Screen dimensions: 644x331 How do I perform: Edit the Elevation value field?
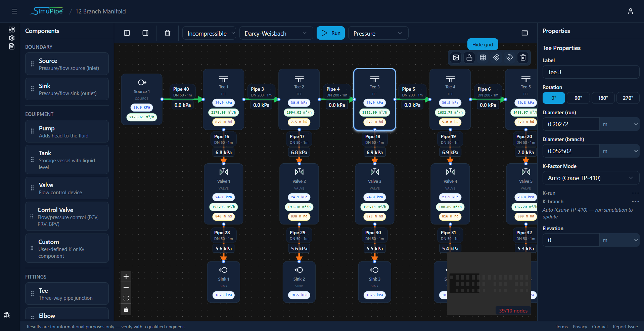point(571,240)
